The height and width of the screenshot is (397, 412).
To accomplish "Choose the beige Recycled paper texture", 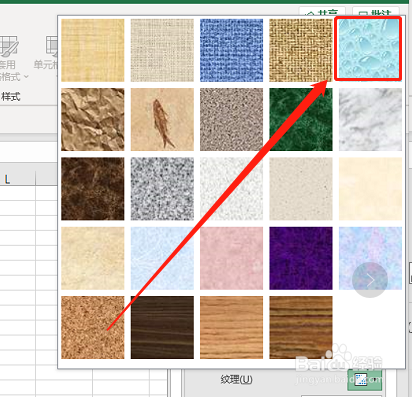I will click(301, 189).
